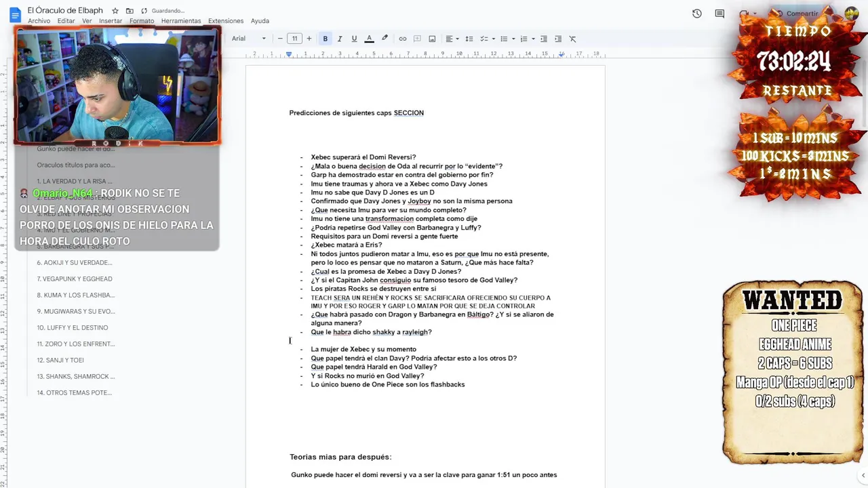Click the checklist icon
The width and height of the screenshot is (868, 488).
click(484, 39)
